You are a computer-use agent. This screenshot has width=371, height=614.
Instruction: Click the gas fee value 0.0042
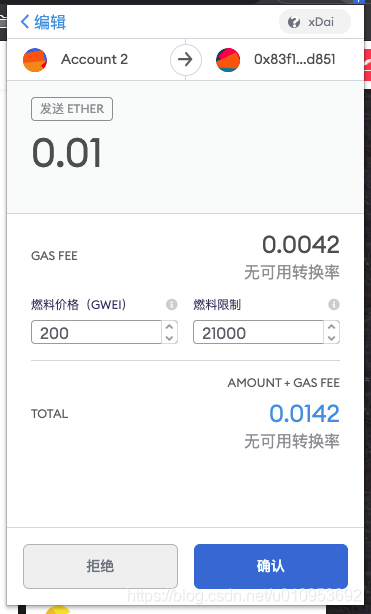pyautogui.click(x=301, y=245)
